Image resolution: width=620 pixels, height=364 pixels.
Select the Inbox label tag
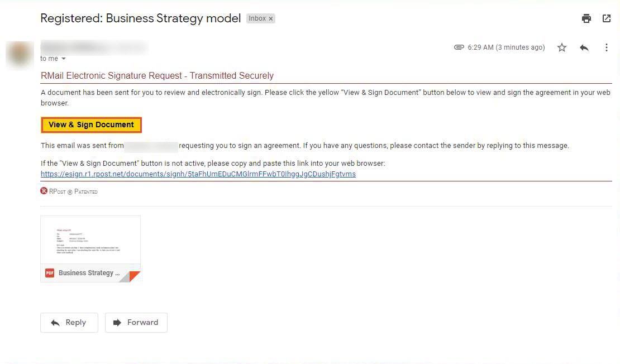pyautogui.click(x=257, y=18)
